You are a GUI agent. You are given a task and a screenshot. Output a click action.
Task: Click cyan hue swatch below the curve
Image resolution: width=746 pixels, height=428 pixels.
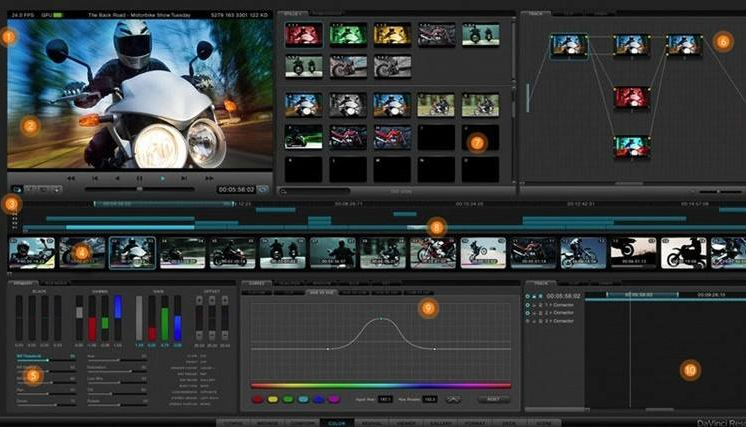[303, 399]
